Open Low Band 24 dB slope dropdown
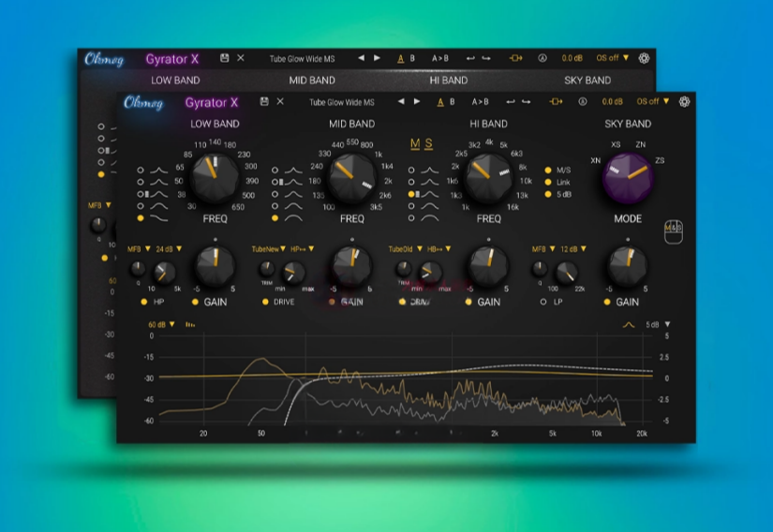Viewport: 773px width, 532px height. [169, 249]
